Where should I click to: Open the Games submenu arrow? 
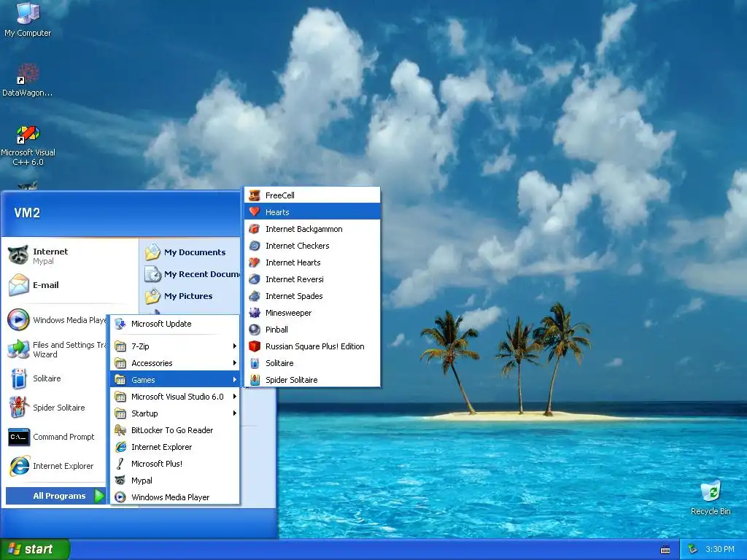pyautogui.click(x=235, y=380)
